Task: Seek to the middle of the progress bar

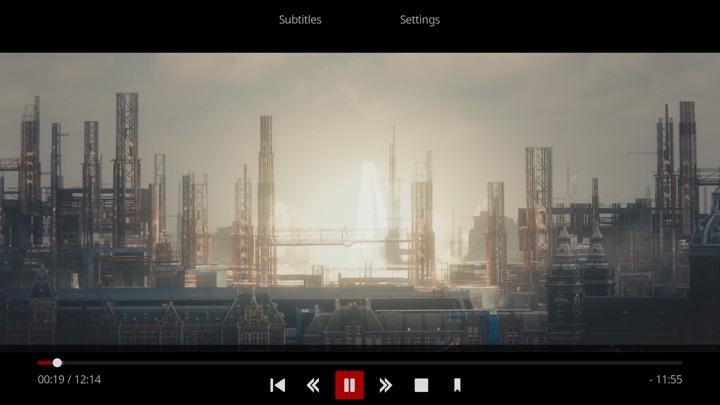Action: pos(360,363)
